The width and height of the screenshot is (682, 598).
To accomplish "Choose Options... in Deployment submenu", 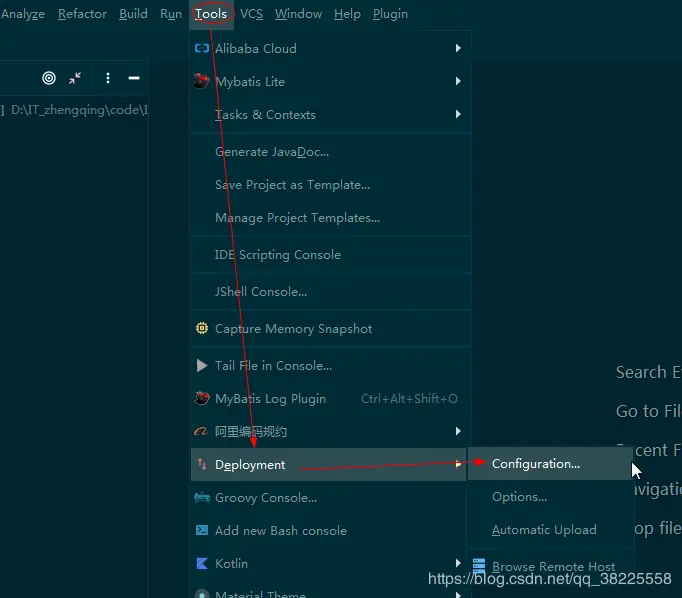I will [x=550, y=497].
